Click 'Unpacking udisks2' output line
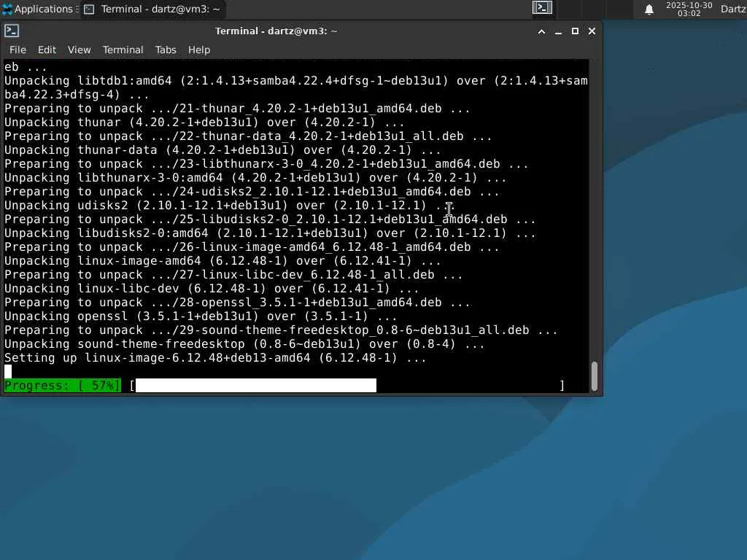The image size is (747, 560). [230, 205]
